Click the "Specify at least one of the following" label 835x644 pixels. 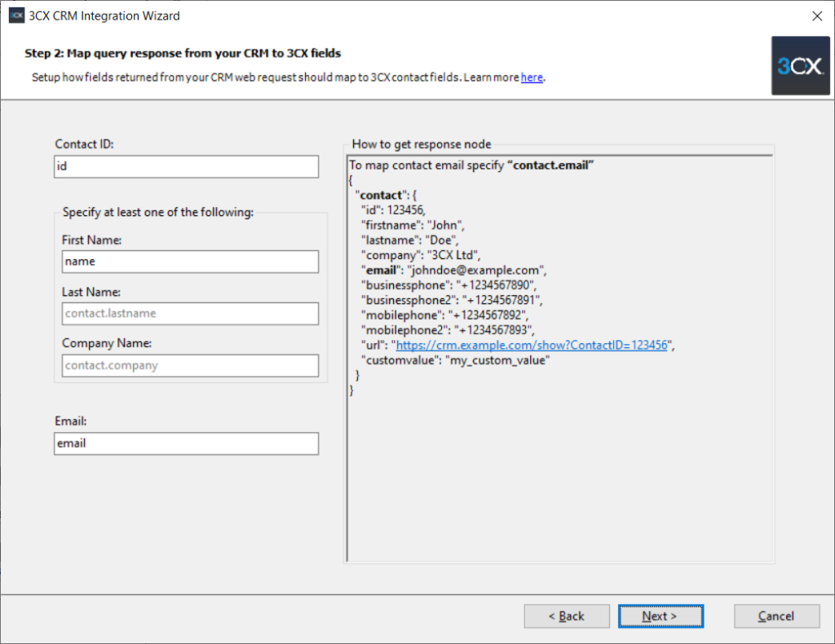click(x=158, y=213)
